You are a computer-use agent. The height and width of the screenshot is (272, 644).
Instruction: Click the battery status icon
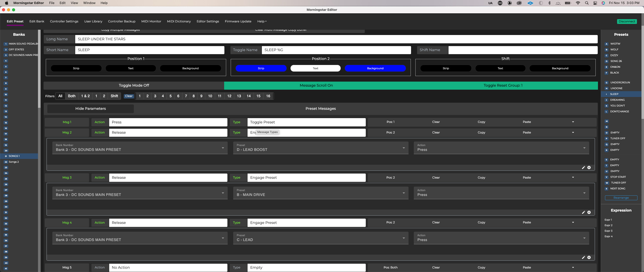pos(568,3)
